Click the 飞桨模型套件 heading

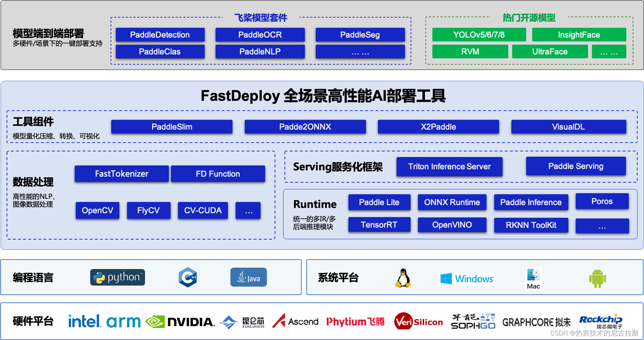[x=261, y=18]
